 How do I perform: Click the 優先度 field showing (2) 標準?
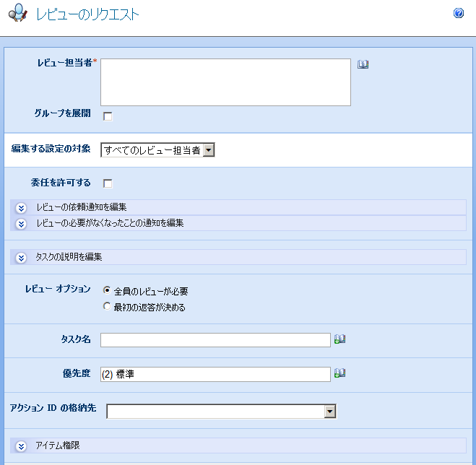tap(215, 373)
